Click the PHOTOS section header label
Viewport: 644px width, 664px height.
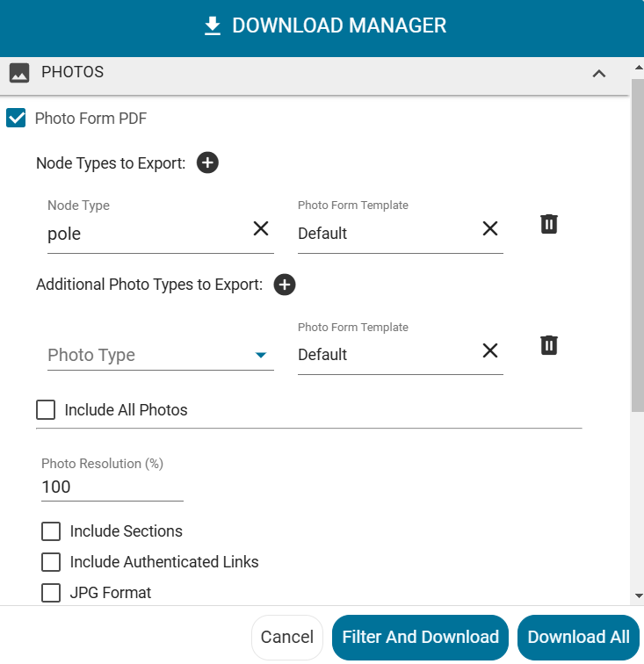point(72,72)
